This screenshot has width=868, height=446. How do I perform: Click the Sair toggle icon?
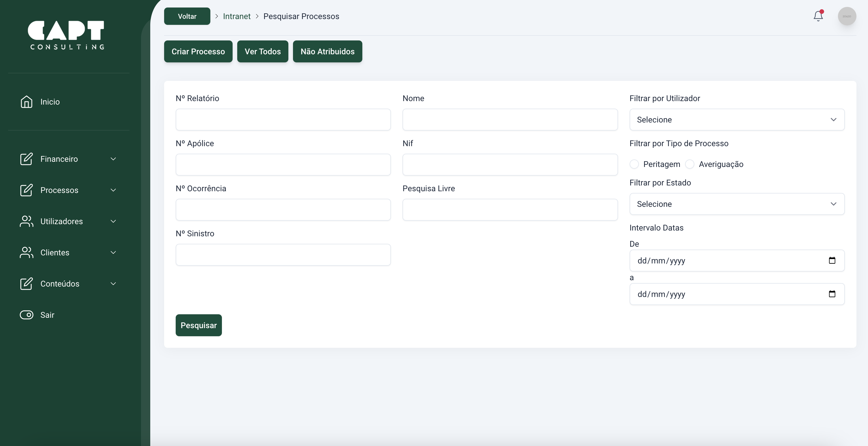(26, 315)
